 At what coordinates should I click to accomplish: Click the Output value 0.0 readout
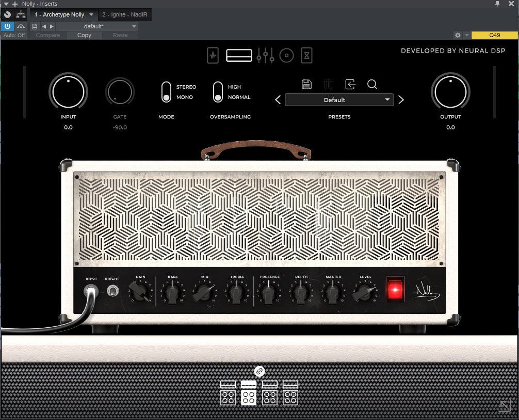click(450, 127)
